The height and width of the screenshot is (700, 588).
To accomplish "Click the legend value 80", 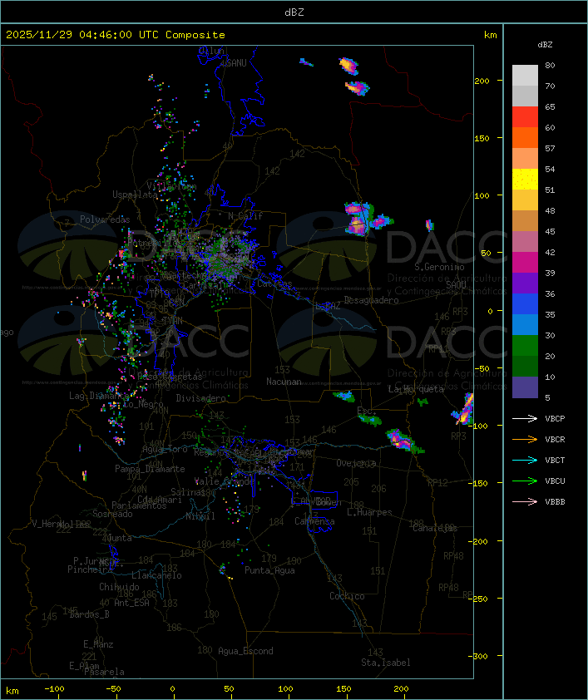I will pyautogui.click(x=550, y=65).
